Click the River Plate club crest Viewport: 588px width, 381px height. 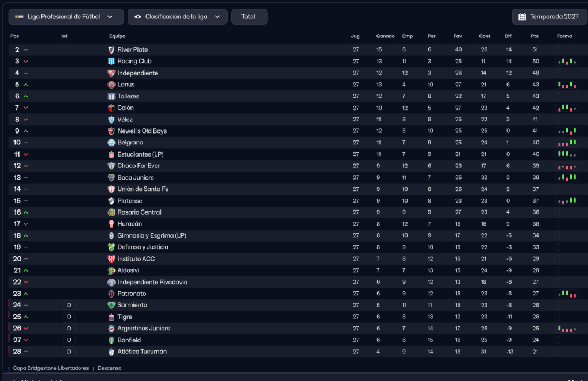(112, 50)
